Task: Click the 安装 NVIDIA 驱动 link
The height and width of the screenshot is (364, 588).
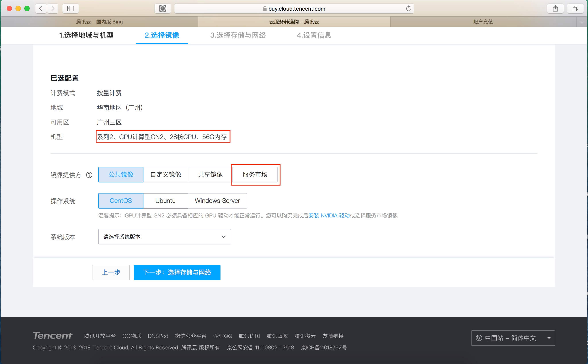Action: (x=329, y=215)
